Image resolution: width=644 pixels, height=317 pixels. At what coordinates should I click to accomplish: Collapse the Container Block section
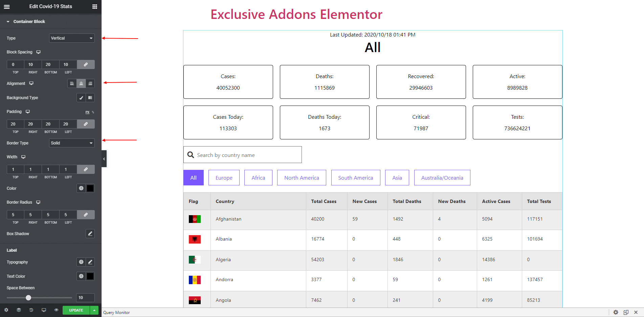coord(51,21)
